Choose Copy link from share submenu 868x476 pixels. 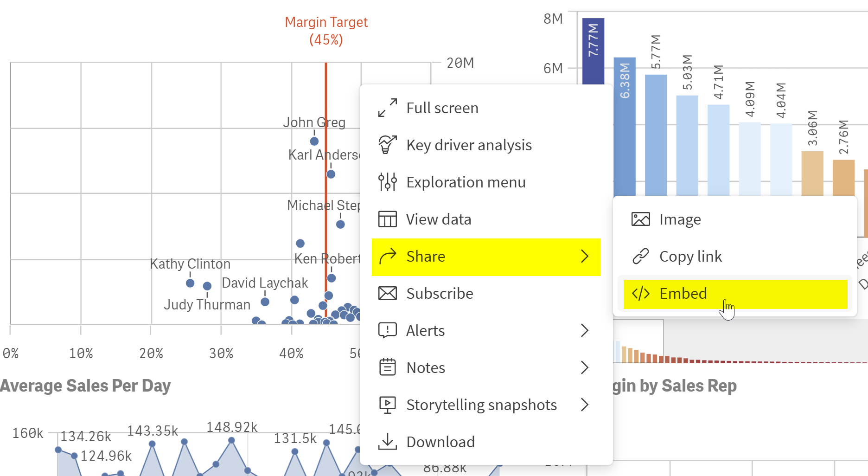(690, 256)
